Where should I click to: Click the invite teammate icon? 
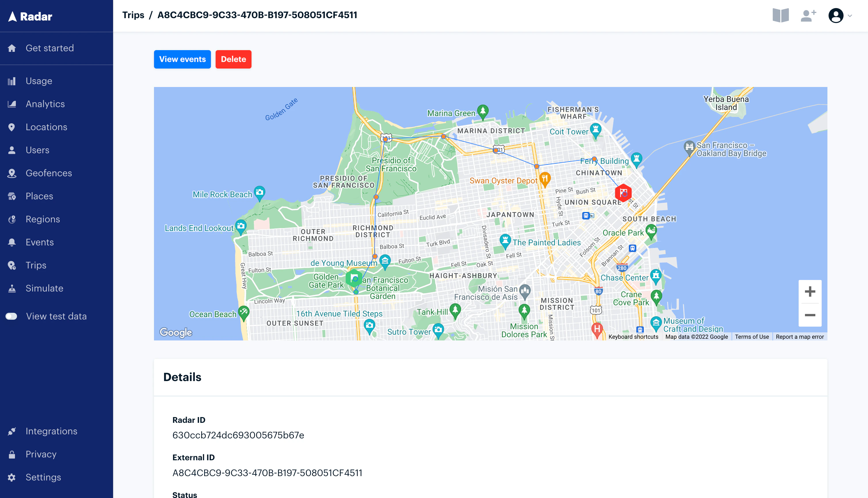(x=808, y=15)
